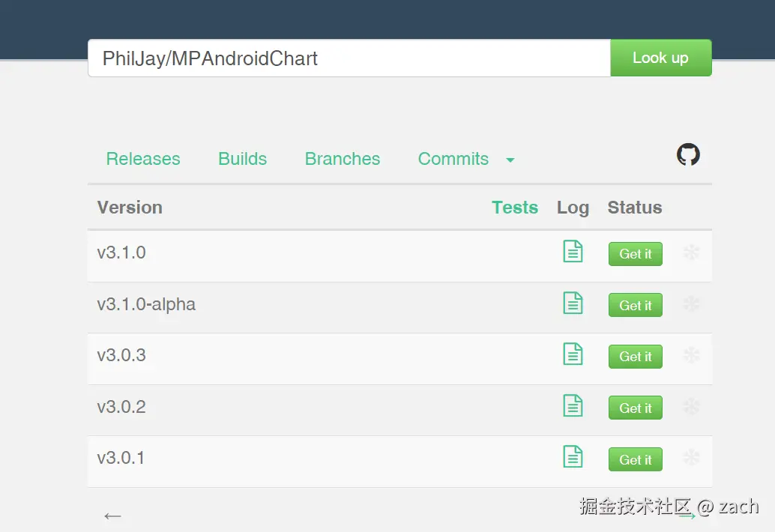Open the GitHub repository icon
775x532 pixels.
pyautogui.click(x=688, y=154)
